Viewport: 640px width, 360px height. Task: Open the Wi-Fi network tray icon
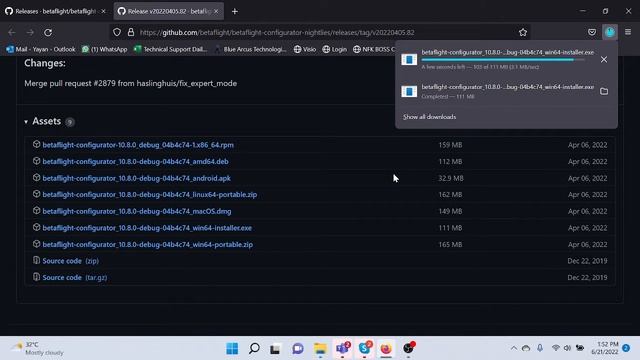[x=555, y=348]
